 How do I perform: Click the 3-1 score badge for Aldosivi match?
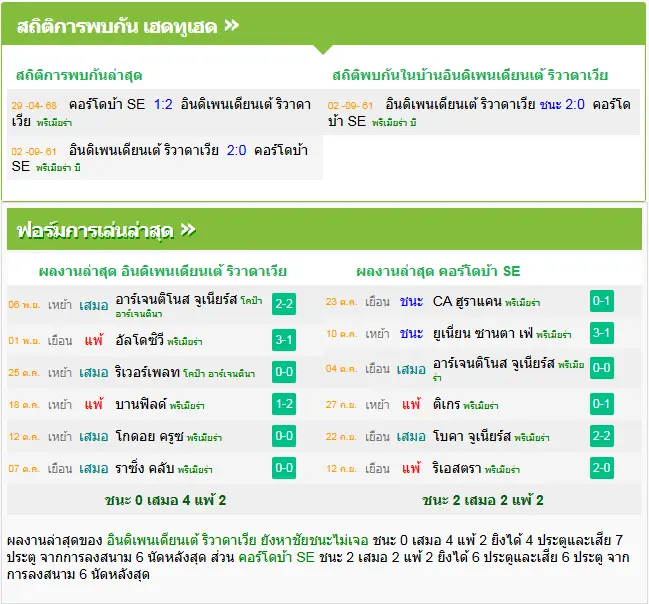click(x=284, y=340)
